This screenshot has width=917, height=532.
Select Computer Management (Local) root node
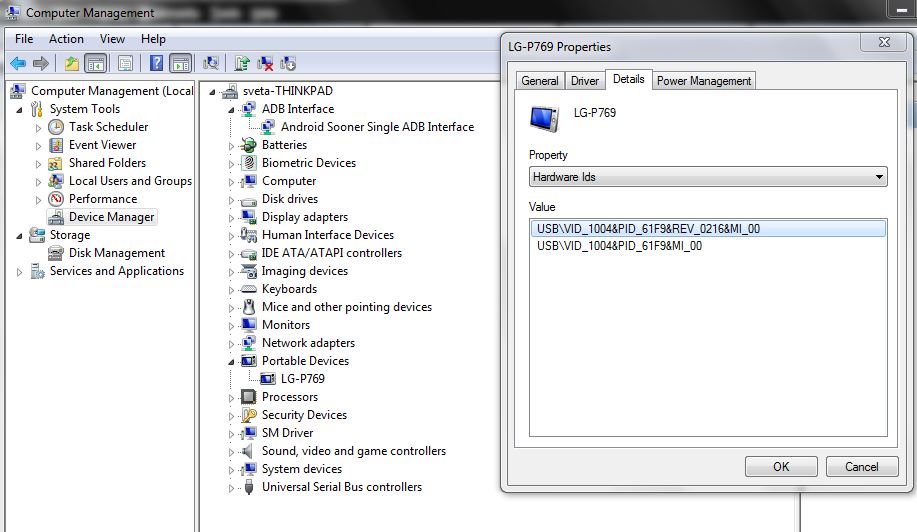pos(112,91)
